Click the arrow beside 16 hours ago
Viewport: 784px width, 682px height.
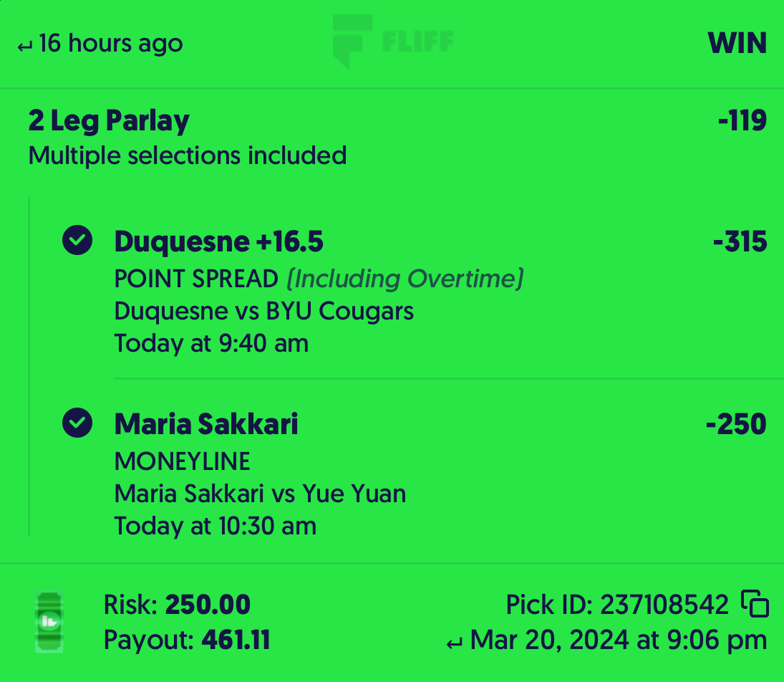(24, 47)
